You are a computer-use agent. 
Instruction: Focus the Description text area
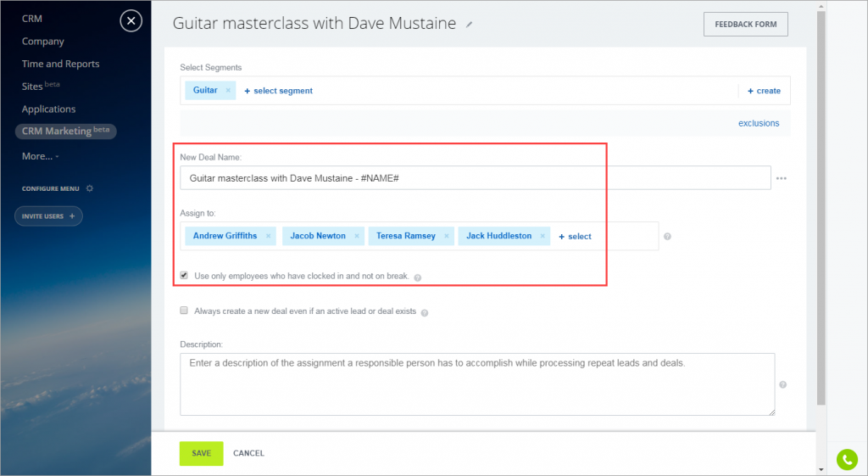click(x=477, y=384)
